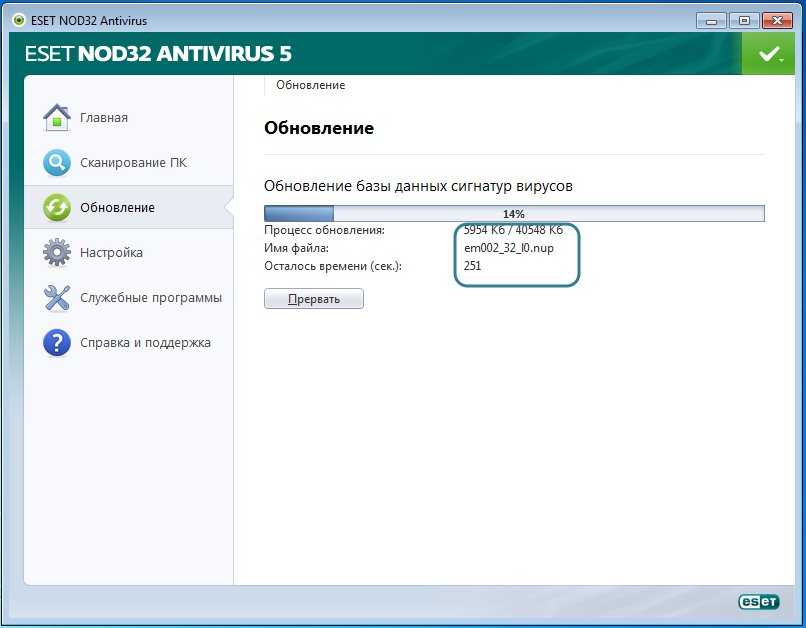The width and height of the screenshot is (806, 628).
Task: Go to the Настройка section
Action: (129, 252)
